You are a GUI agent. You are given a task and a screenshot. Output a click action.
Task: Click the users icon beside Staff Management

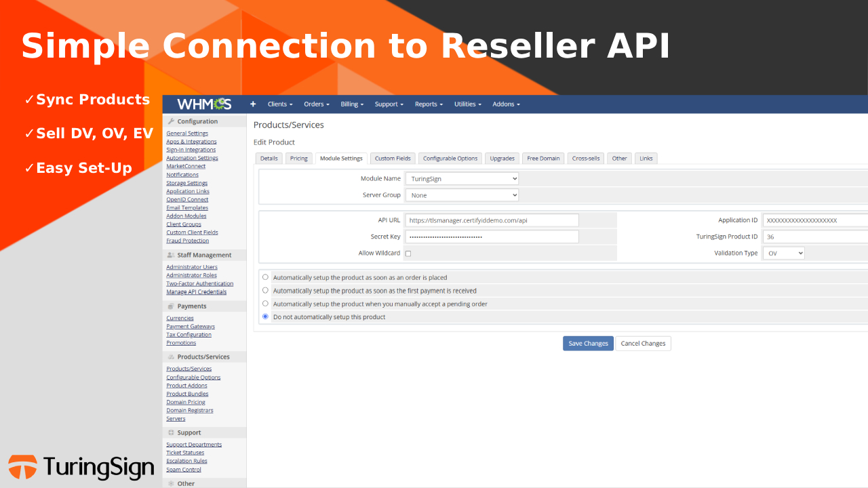(x=171, y=256)
